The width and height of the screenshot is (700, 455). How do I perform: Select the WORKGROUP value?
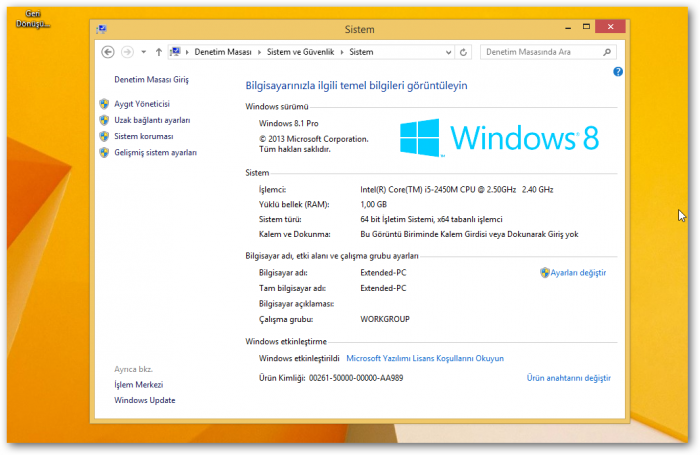385,319
